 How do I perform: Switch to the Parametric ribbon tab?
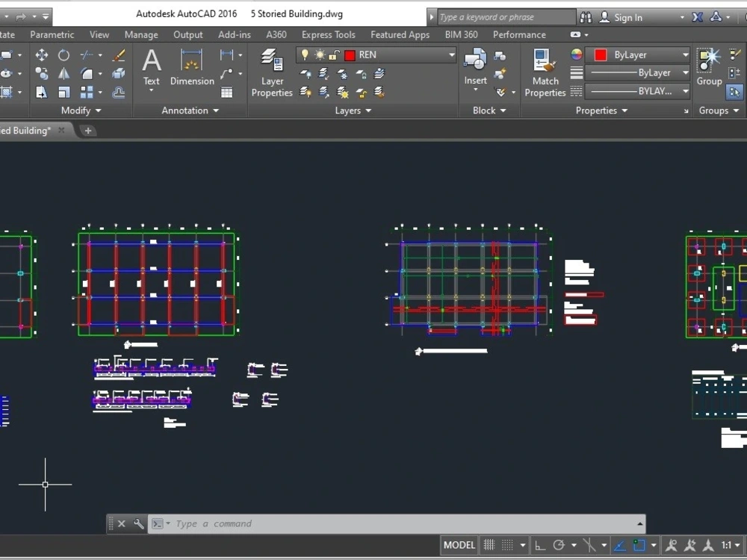pos(51,34)
